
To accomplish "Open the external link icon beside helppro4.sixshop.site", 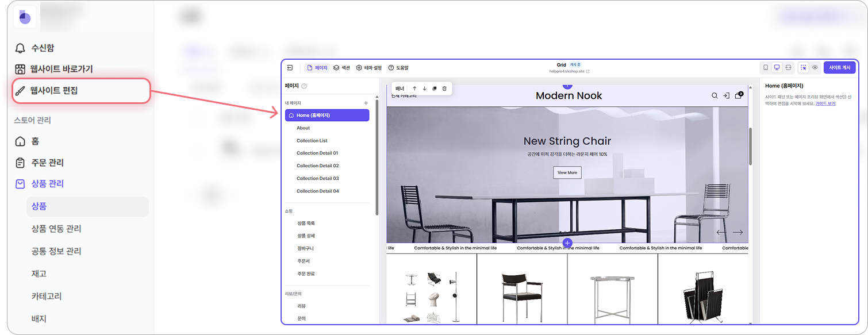I will pos(587,71).
